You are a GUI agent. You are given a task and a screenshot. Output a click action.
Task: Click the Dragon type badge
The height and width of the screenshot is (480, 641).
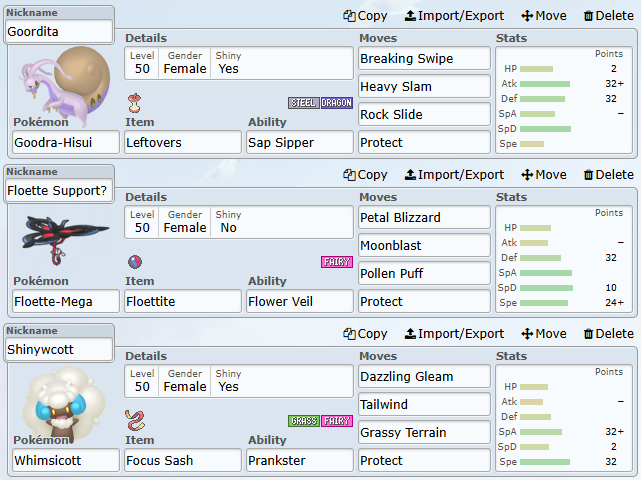pyautogui.click(x=336, y=103)
